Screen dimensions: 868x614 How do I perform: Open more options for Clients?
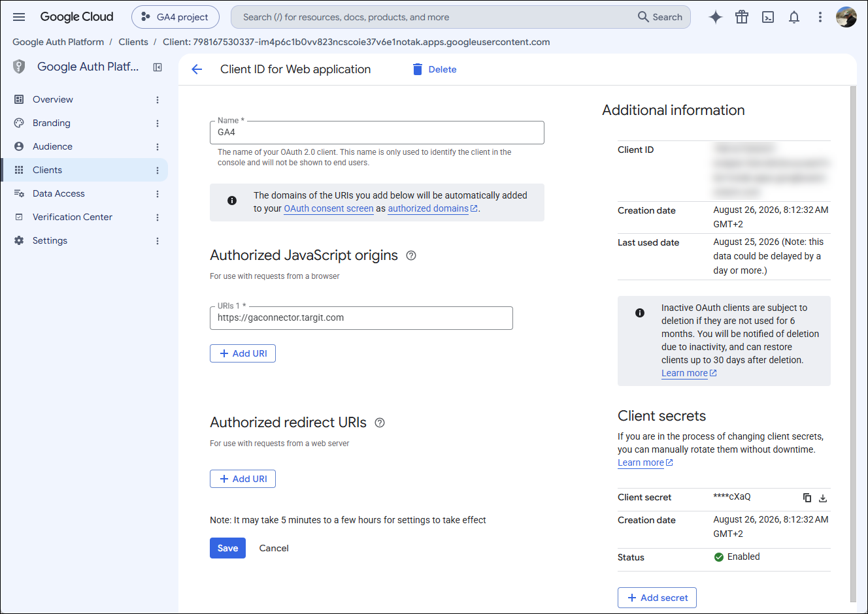click(x=158, y=170)
